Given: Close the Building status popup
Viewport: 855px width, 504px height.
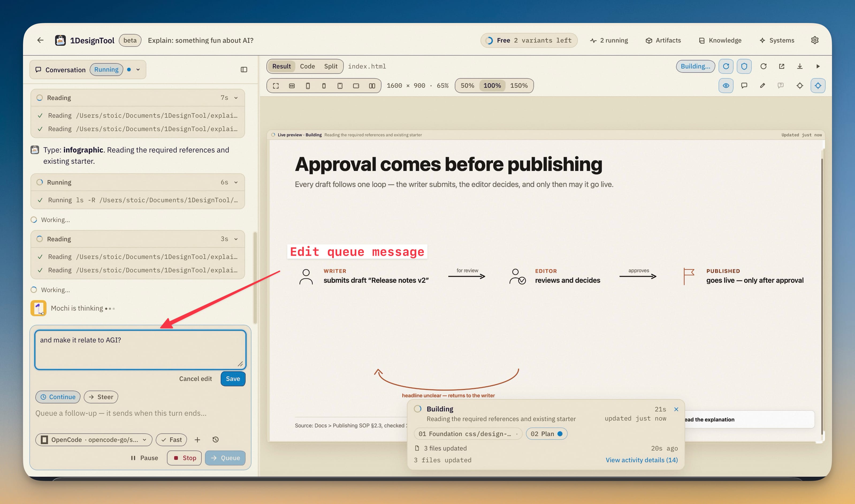Looking at the screenshot, I should point(676,409).
